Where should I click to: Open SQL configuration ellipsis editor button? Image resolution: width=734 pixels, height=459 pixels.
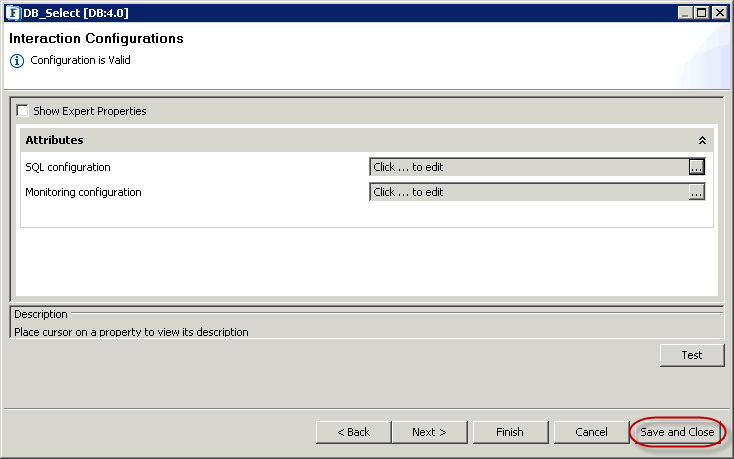coord(696,167)
